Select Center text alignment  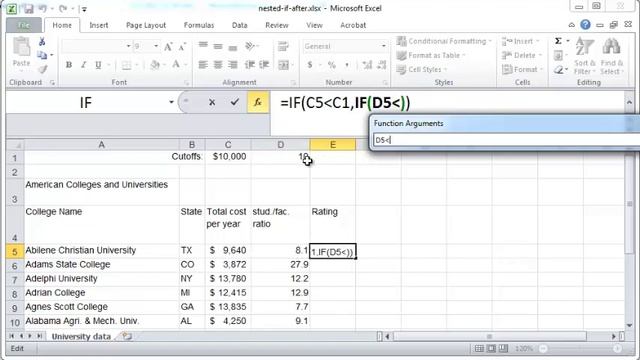(218, 64)
